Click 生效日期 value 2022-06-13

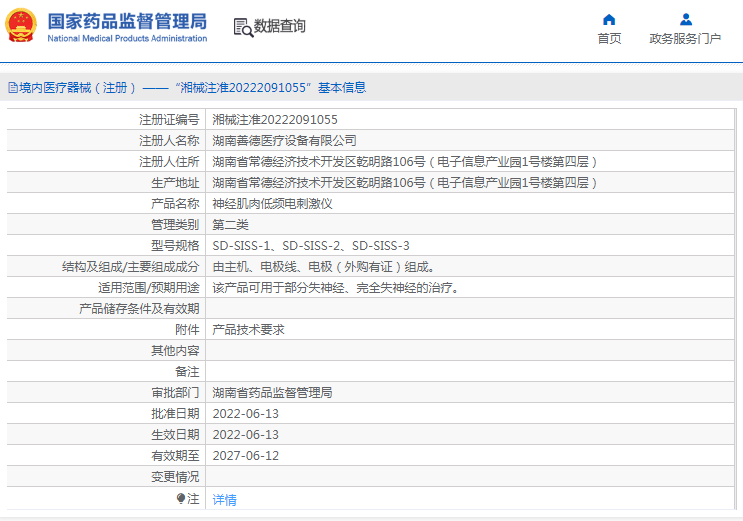(x=245, y=435)
